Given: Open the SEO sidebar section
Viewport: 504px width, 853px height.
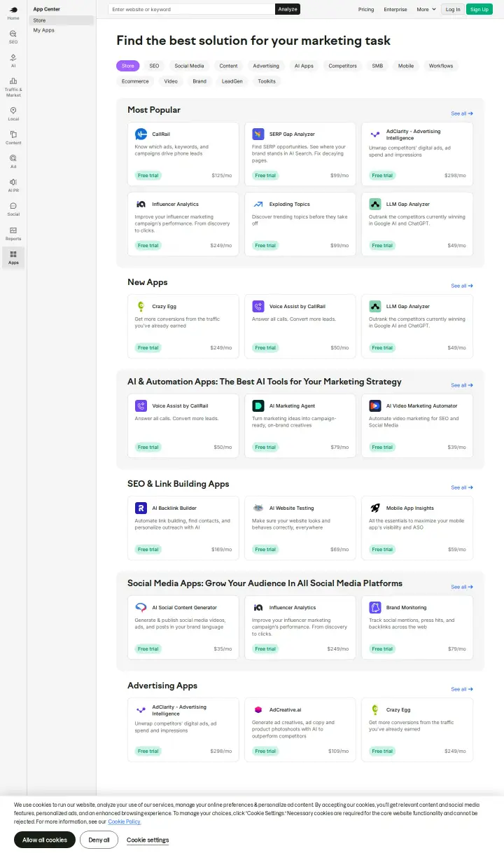Looking at the screenshot, I should tap(13, 36).
